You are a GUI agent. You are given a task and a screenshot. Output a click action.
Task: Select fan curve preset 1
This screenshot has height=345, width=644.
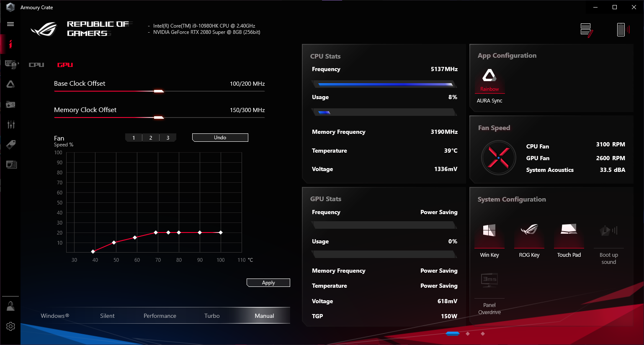[134, 138]
